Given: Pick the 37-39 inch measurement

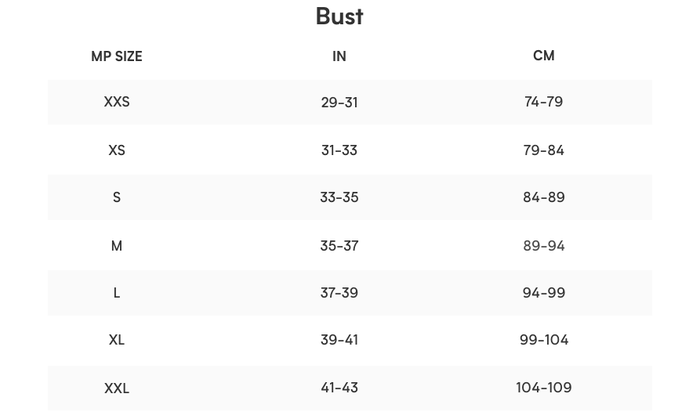Looking at the screenshot, I should click(x=339, y=293).
